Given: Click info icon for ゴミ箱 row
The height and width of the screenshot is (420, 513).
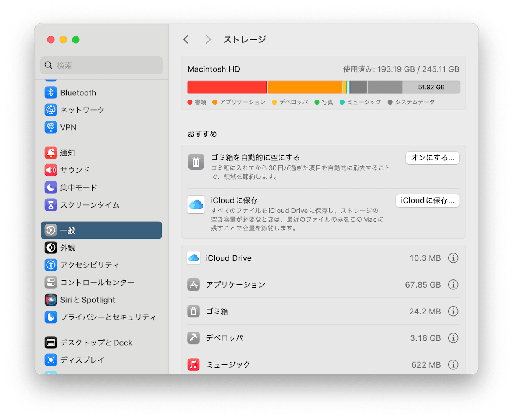Looking at the screenshot, I should coord(453,311).
